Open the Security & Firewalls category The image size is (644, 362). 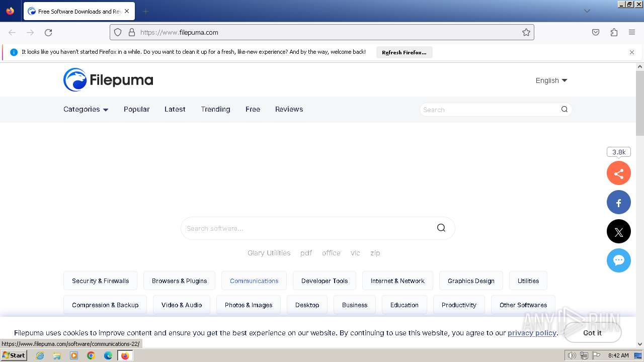pyautogui.click(x=101, y=281)
